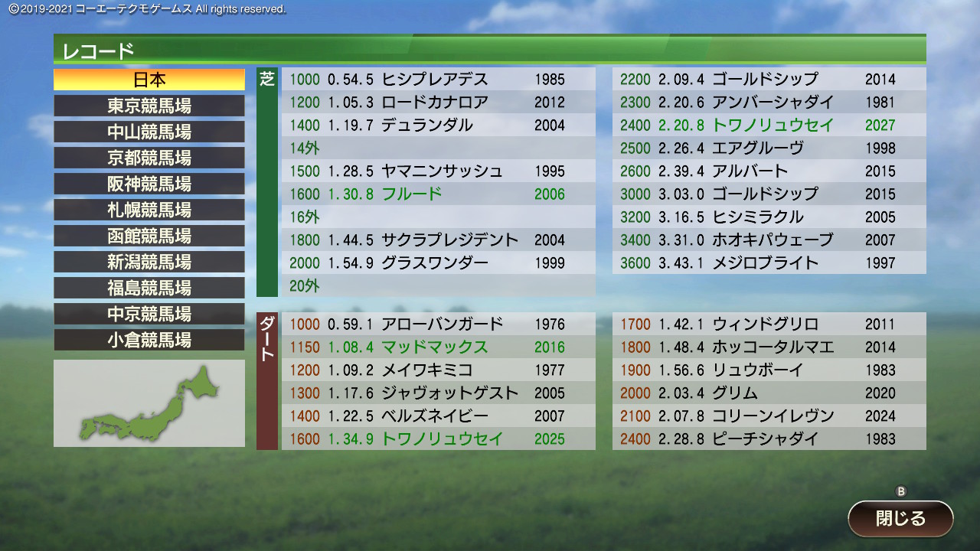Click ホオキパウェーブ 3400 record
980x551 pixels.
[x=769, y=240]
